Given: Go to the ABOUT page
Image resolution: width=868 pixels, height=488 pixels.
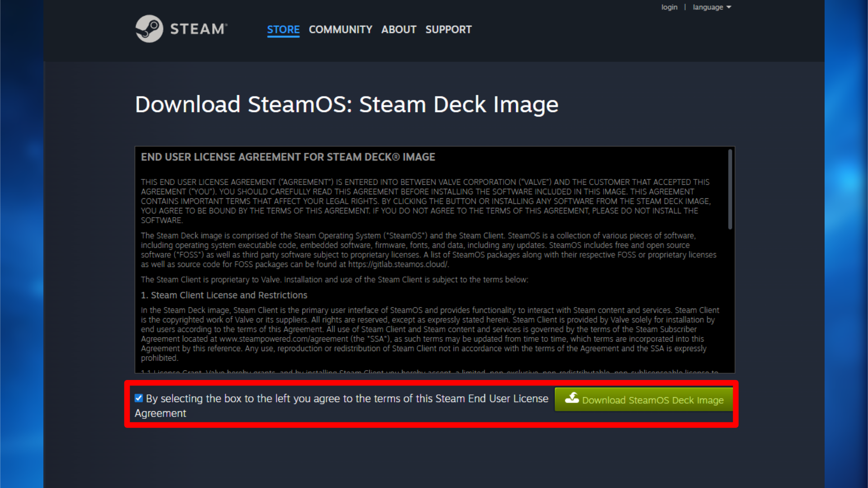Looking at the screenshot, I should click(x=398, y=30).
